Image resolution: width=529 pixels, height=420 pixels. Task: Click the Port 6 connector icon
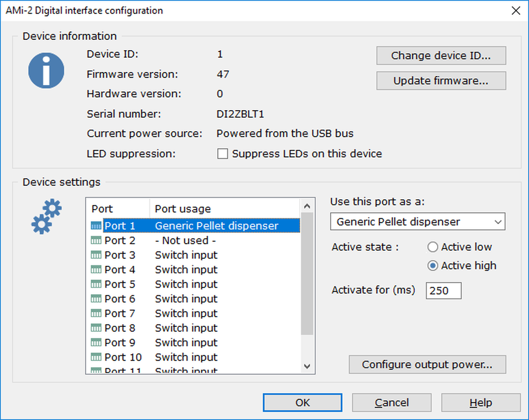click(x=96, y=299)
